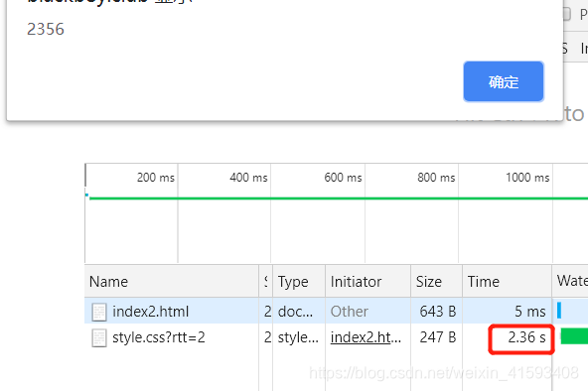Click the 确定 confirm button in alert dialog
The height and width of the screenshot is (391, 588).
click(504, 81)
